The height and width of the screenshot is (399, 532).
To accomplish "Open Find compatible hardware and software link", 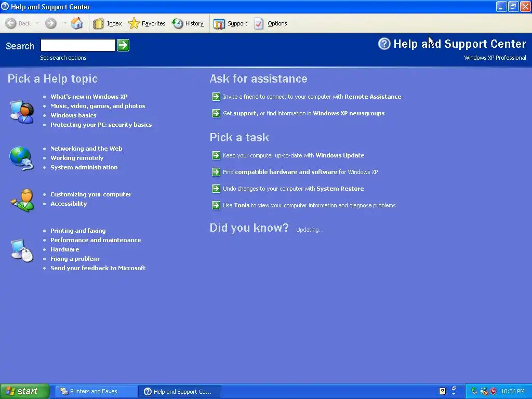I will 300,172.
